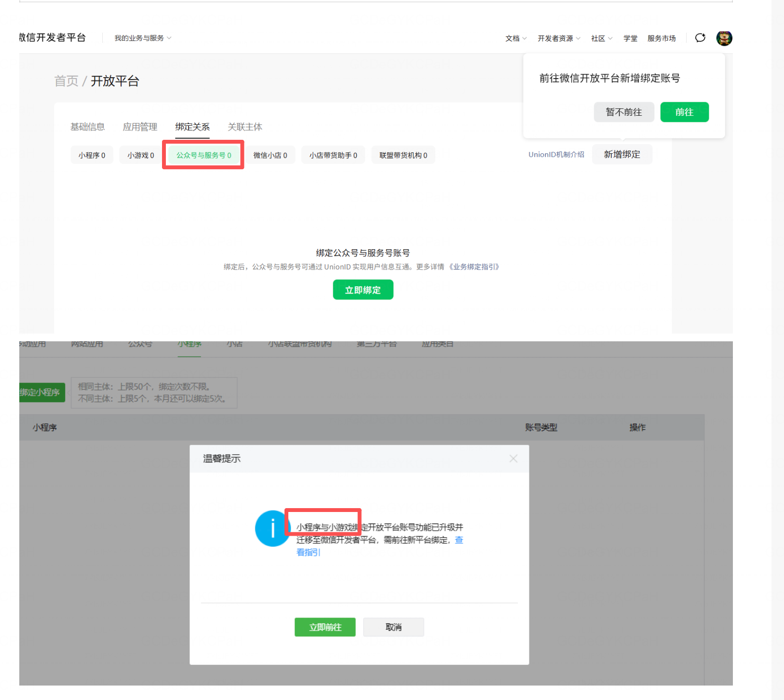The image size is (784, 700).
Task: Click the 绑定公众号与服务号账号 heading text
Action: tap(363, 253)
